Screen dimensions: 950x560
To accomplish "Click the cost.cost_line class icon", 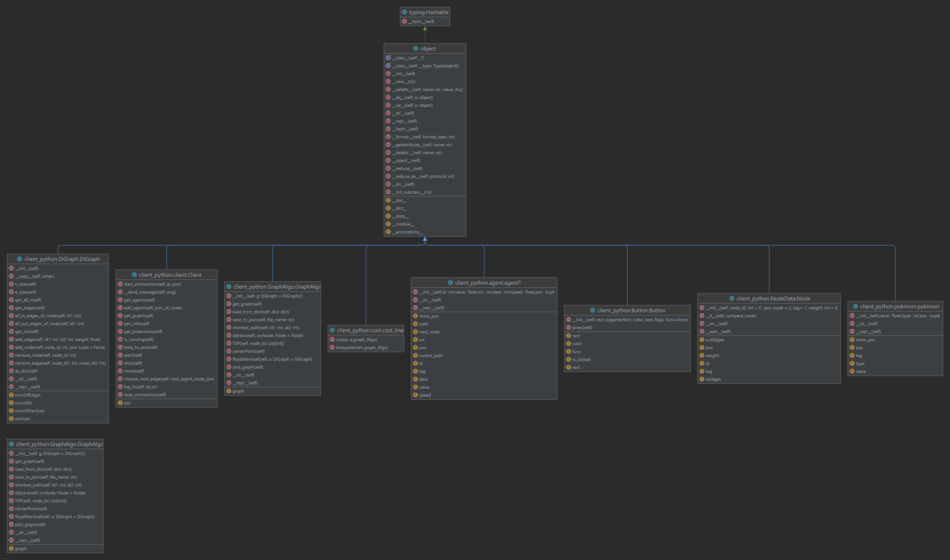I will click(x=332, y=330).
